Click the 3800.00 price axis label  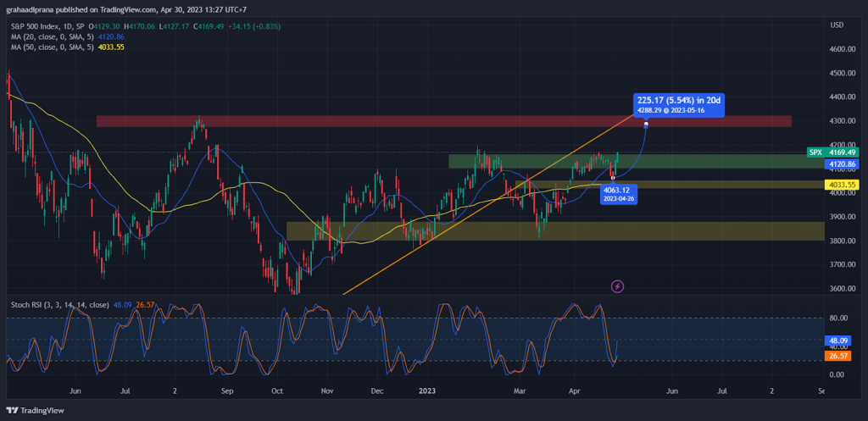click(843, 241)
